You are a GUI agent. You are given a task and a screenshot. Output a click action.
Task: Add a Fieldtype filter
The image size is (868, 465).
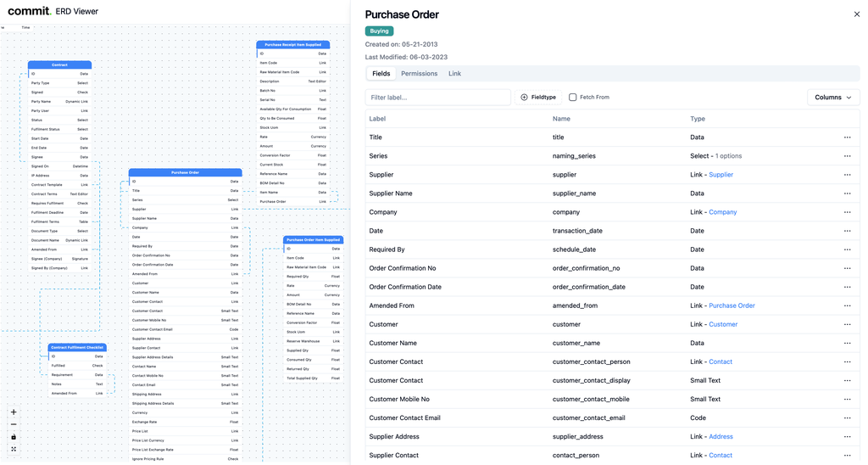tap(539, 98)
